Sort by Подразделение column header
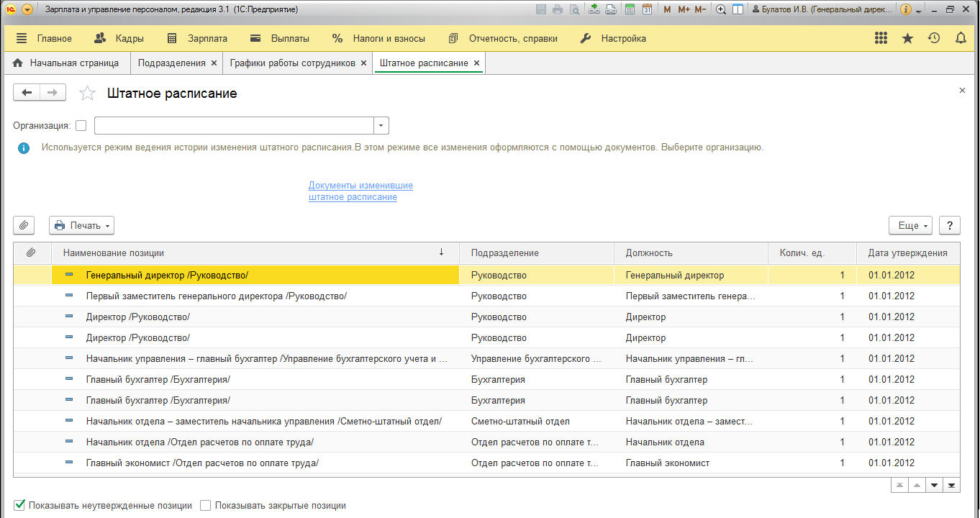Viewport: 980px width, 518px height. pyautogui.click(x=537, y=253)
